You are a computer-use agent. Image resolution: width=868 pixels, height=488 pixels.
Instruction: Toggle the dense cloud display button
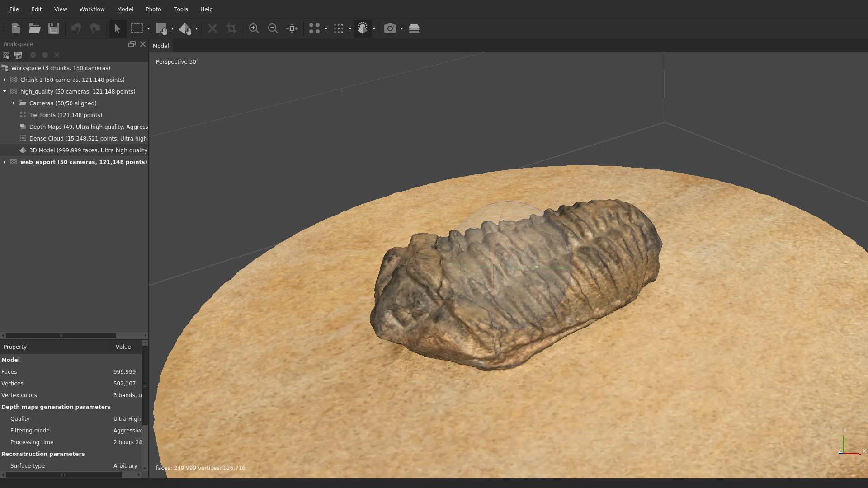tap(339, 28)
